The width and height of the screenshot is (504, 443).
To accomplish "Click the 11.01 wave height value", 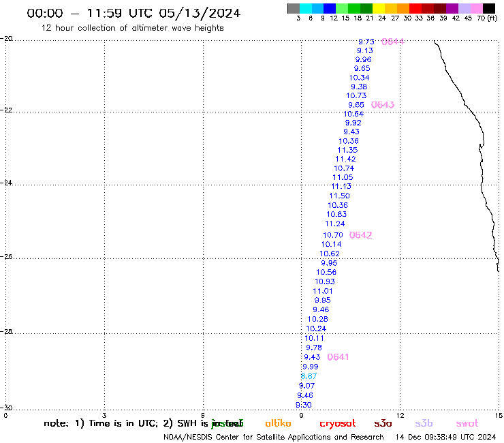I will click(x=323, y=292).
